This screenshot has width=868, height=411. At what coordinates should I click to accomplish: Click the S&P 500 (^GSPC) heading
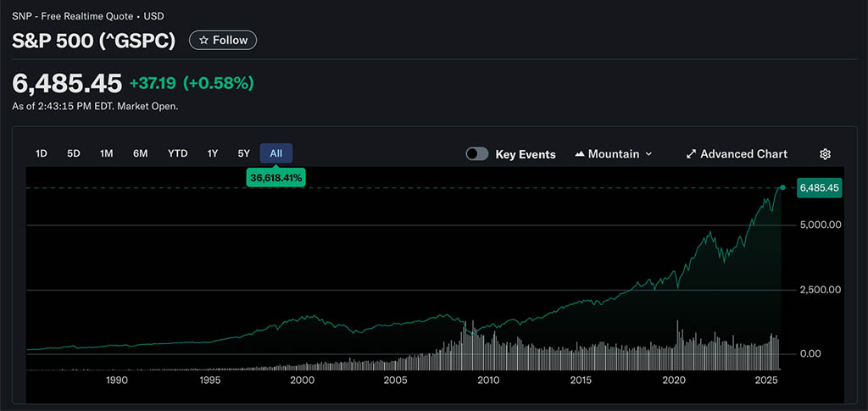pyautogui.click(x=93, y=41)
